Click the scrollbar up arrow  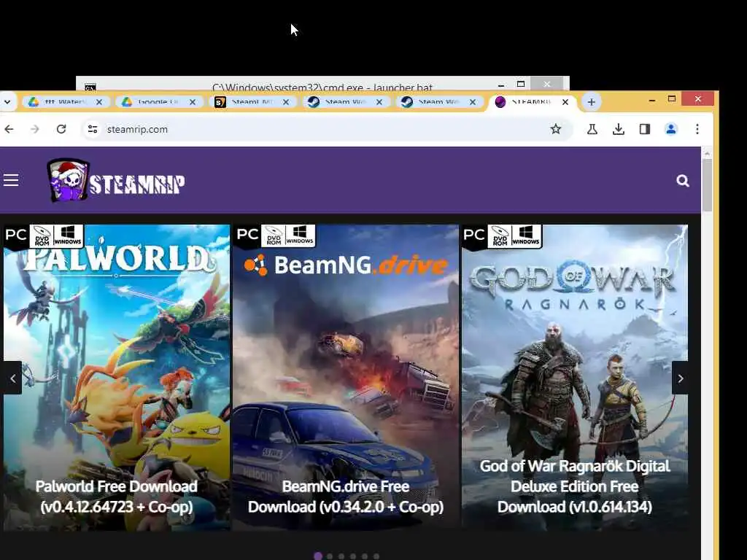point(707,153)
